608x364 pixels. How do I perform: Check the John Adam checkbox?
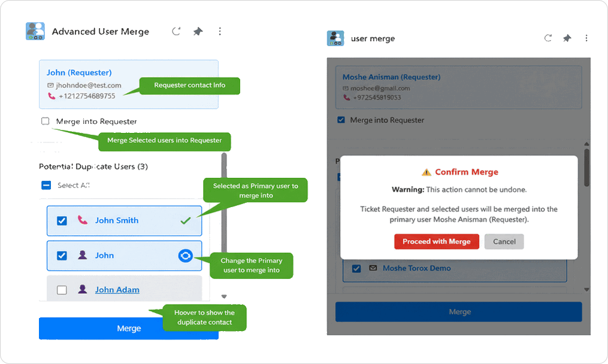click(x=62, y=290)
